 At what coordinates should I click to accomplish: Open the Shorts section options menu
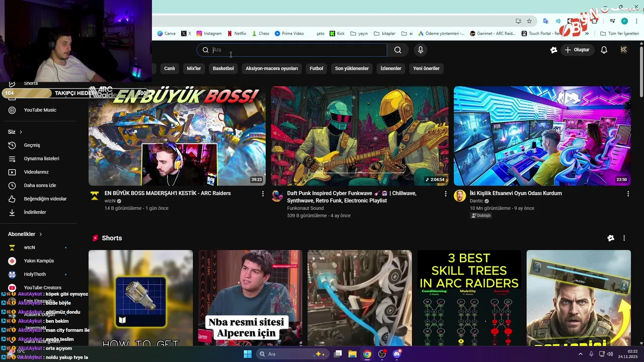click(624, 238)
